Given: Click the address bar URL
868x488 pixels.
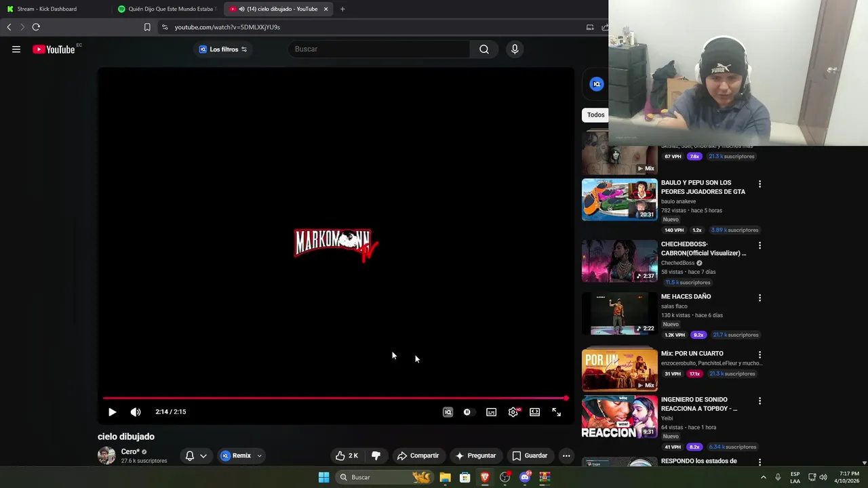Looking at the screenshot, I should pos(227,27).
